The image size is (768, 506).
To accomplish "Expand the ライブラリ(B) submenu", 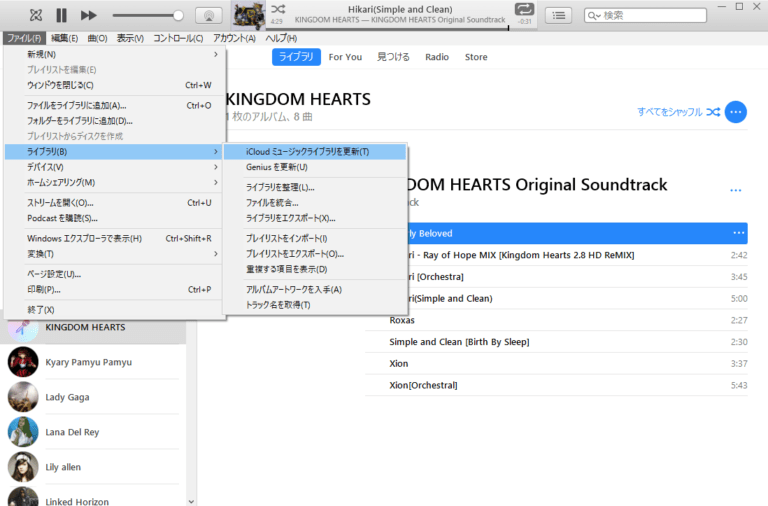I will click(115, 151).
